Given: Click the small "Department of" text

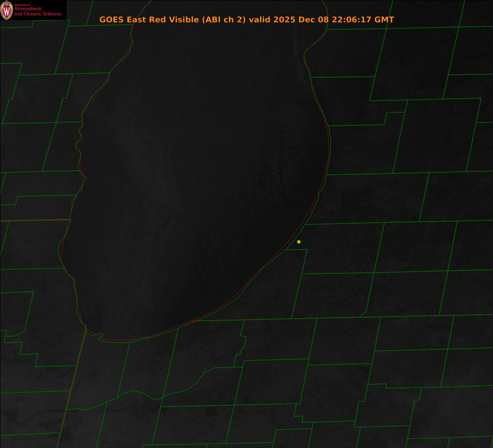Looking at the screenshot, I should click(22, 5).
